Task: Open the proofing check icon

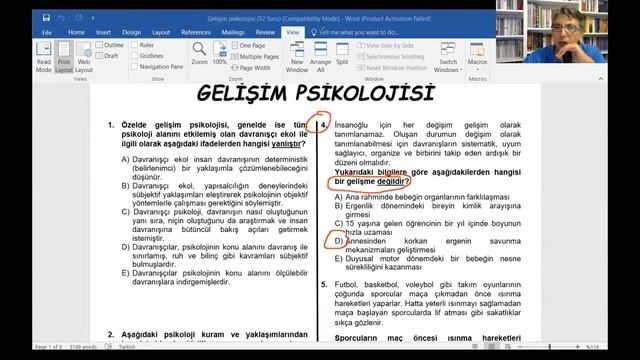Action: pos(108,347)
